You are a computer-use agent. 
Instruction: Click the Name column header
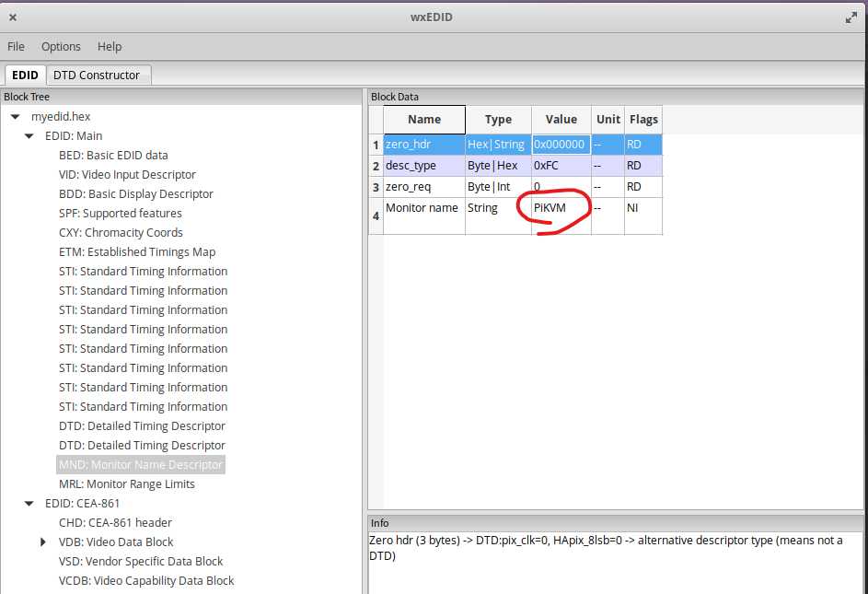[x=424, y=120]
